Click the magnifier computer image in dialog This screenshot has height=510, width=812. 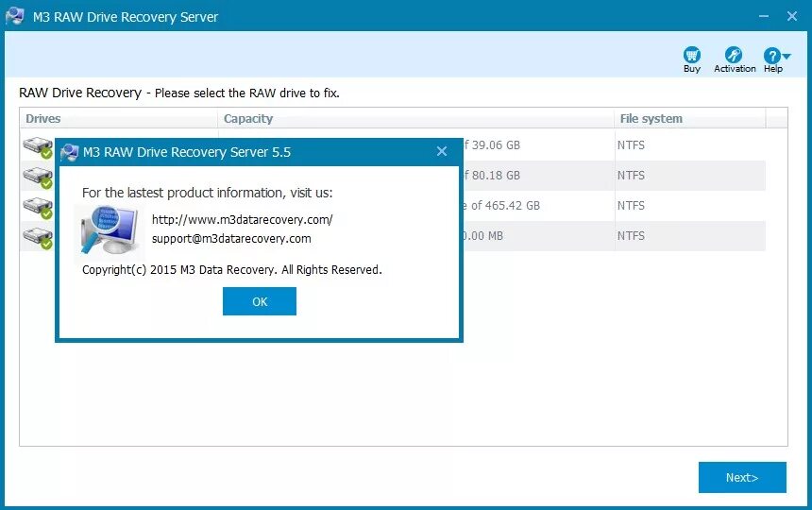pos(110,229)
